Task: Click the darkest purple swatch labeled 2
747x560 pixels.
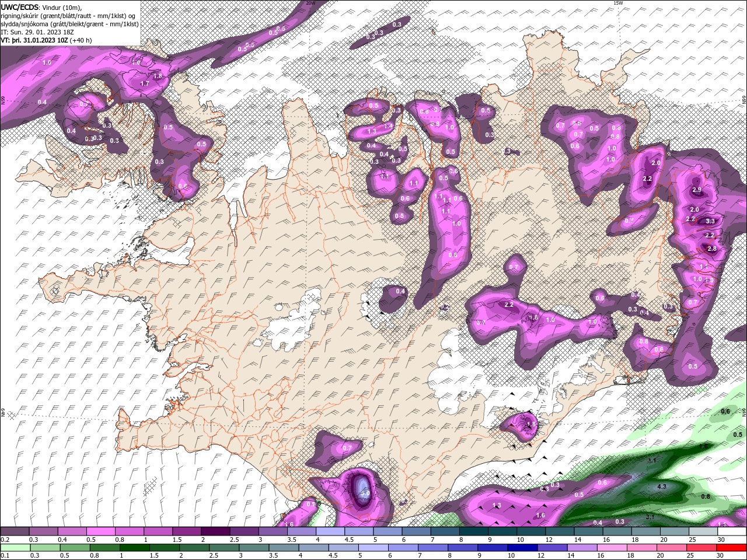Action: point(215,531)
